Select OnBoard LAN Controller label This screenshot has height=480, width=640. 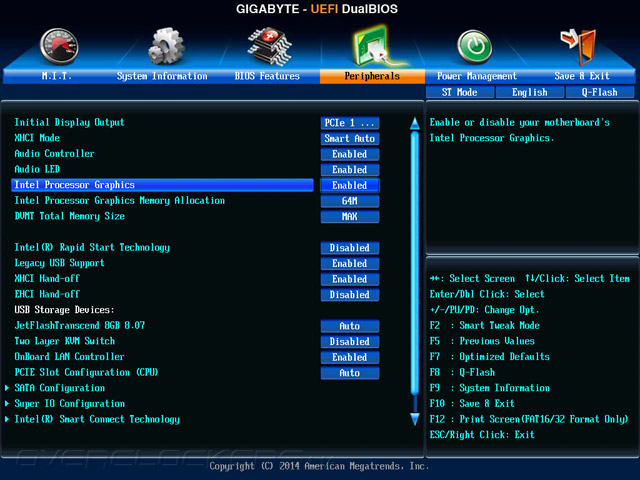pos(69,356)
